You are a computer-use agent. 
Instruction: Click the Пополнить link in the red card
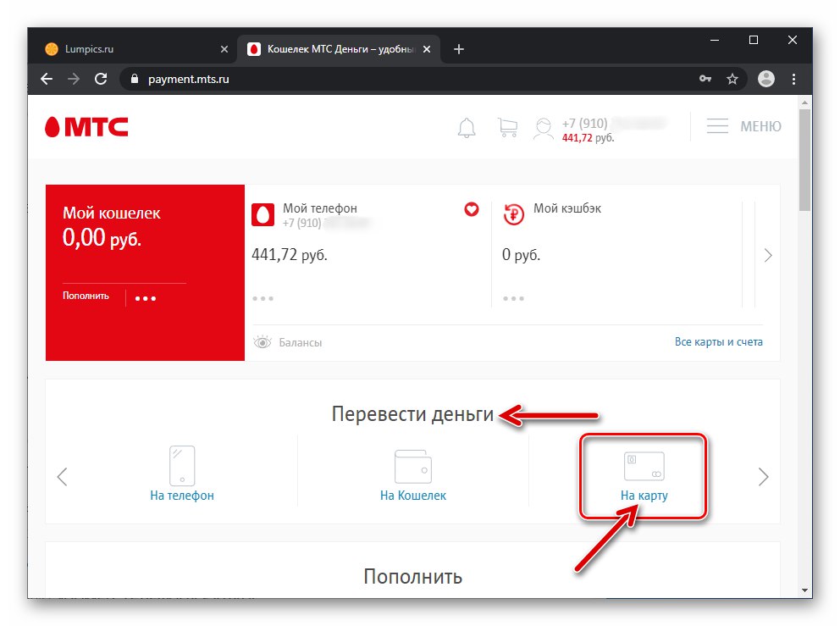(x=84, y=296)
